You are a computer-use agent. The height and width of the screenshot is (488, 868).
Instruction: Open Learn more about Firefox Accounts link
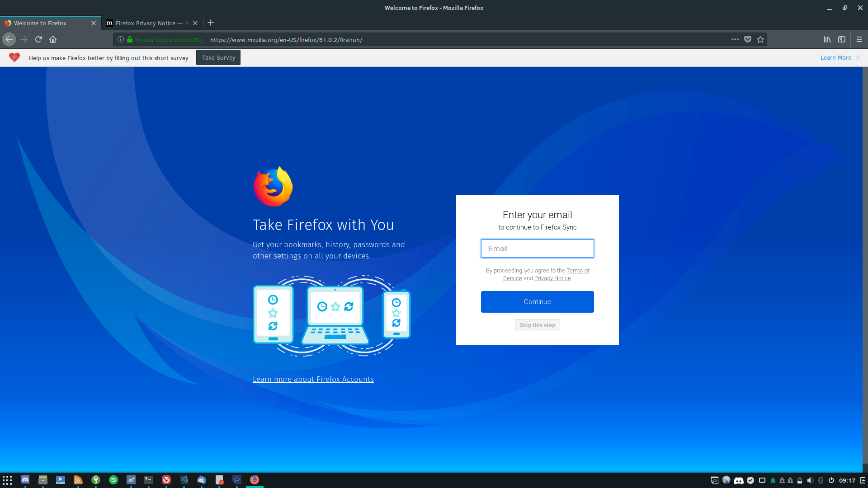(x=313, y=379)
